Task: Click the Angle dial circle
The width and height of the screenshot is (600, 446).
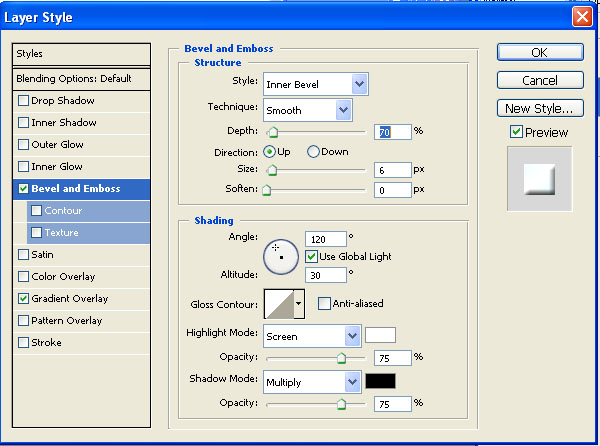Action: click(x=281, y=256)
